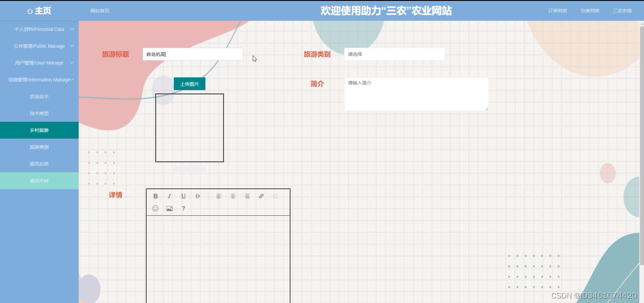Select the 乡村旅游 sidebar item

[x=39, y=130]
